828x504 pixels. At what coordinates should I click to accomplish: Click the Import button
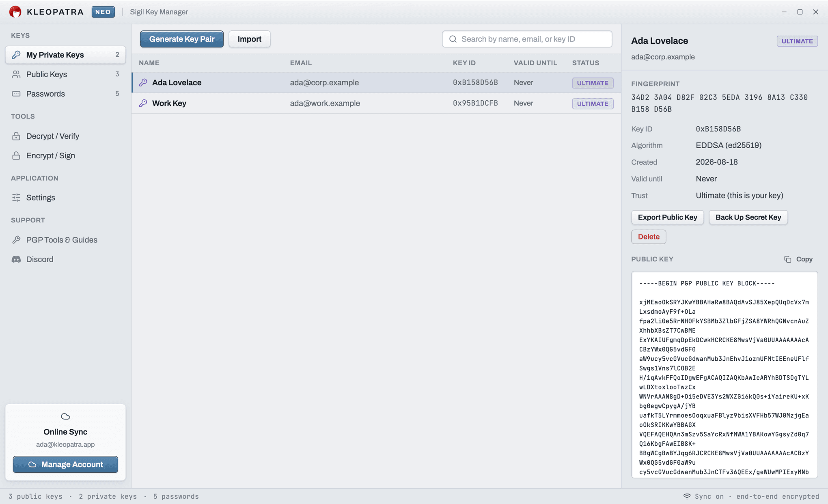click(250, 39)
